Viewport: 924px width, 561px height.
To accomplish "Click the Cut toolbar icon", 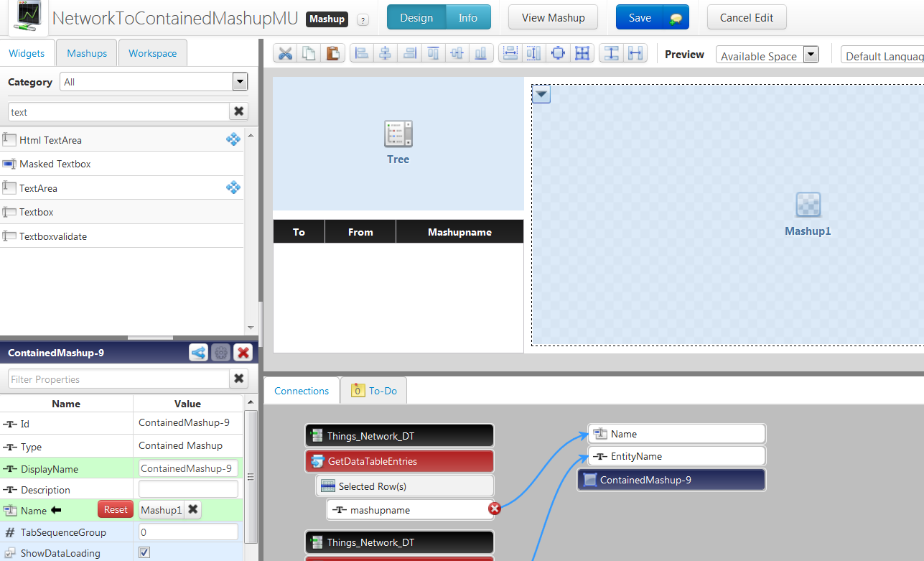I will click(x=286, y=53).
